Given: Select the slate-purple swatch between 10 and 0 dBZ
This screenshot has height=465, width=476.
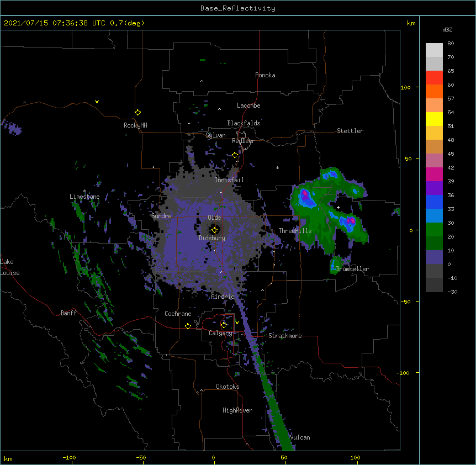Looking at the screenshot, I should 434,257.
